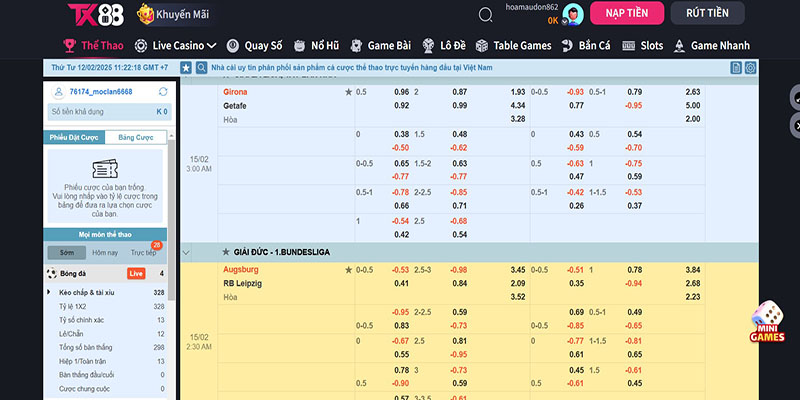Image resolution: width=800 pixels, height=400 pixels.
Task: Click the search icon in announcement bar
Action: pyautogui.click(x=201, y=67)
